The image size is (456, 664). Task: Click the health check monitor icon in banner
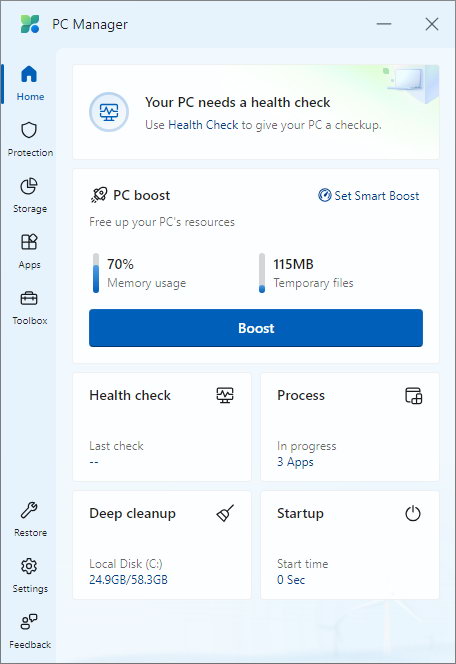pos(109,112)
